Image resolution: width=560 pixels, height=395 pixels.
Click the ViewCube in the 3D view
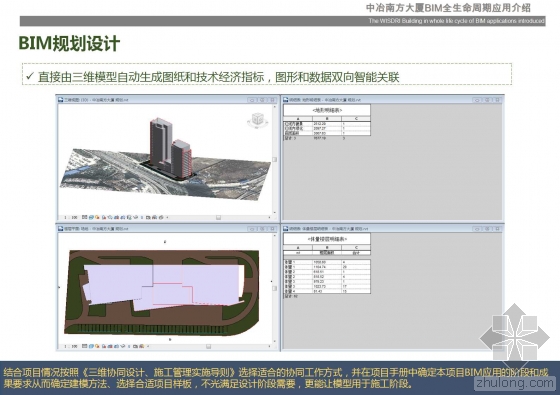pos(257,120)
